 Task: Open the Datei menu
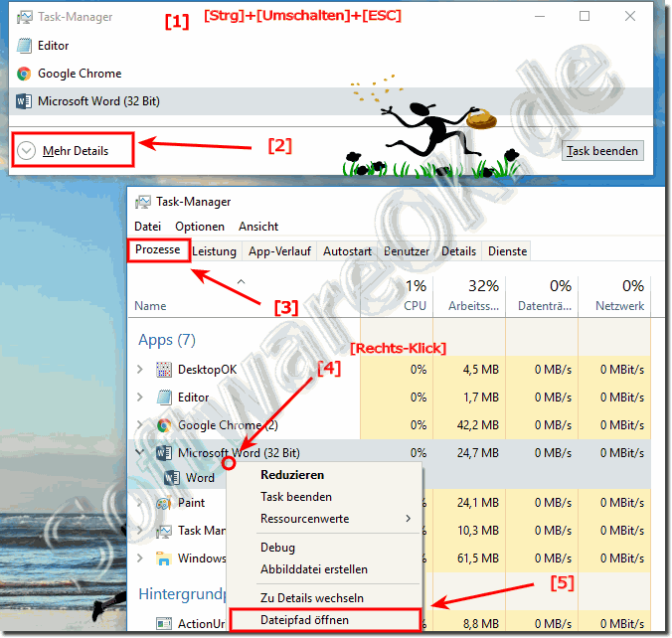tap(148, 227)
